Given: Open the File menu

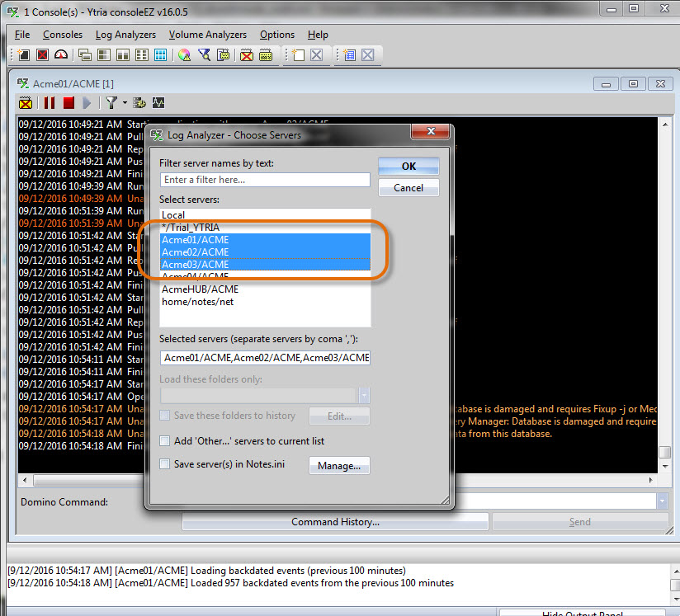Looking at the screenshot, I should pyautogui.click(x=22, y=35).
